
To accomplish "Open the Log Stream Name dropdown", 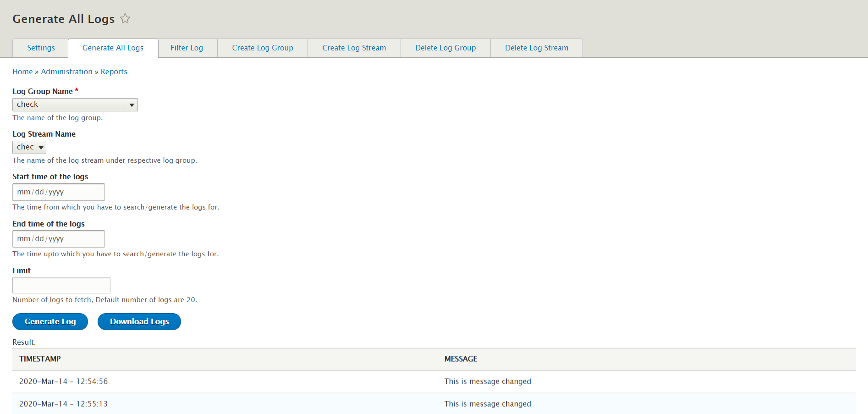I will coord(29,147).
